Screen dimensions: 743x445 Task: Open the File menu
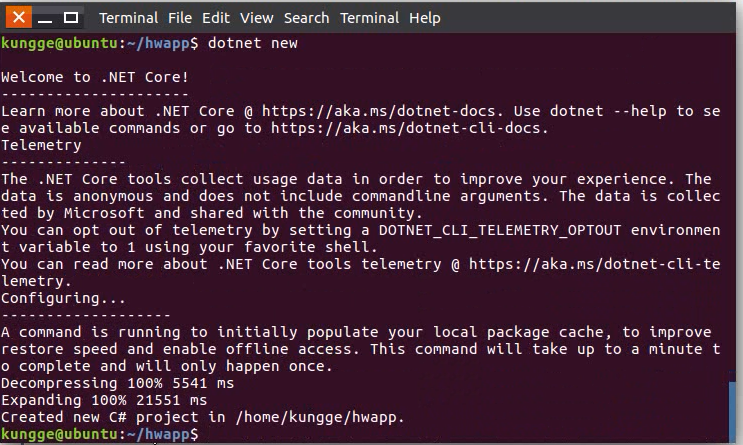180,18
